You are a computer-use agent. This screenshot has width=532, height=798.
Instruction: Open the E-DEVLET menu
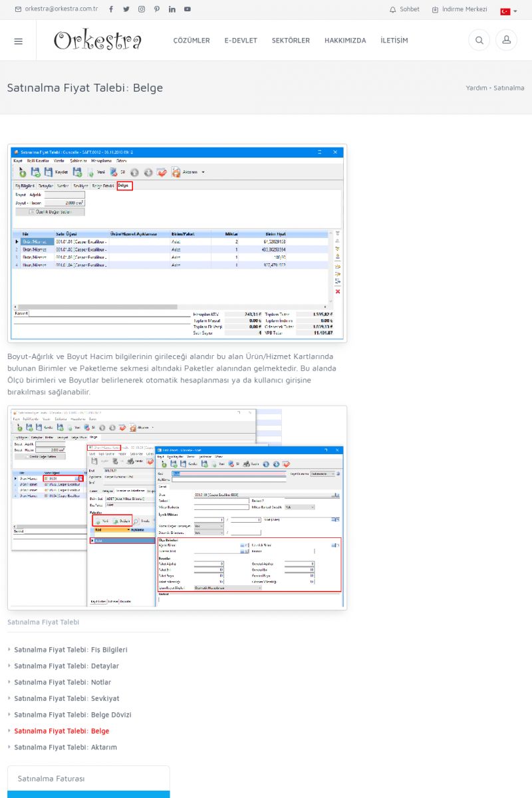pyautogui.click(x=241, y=41)
